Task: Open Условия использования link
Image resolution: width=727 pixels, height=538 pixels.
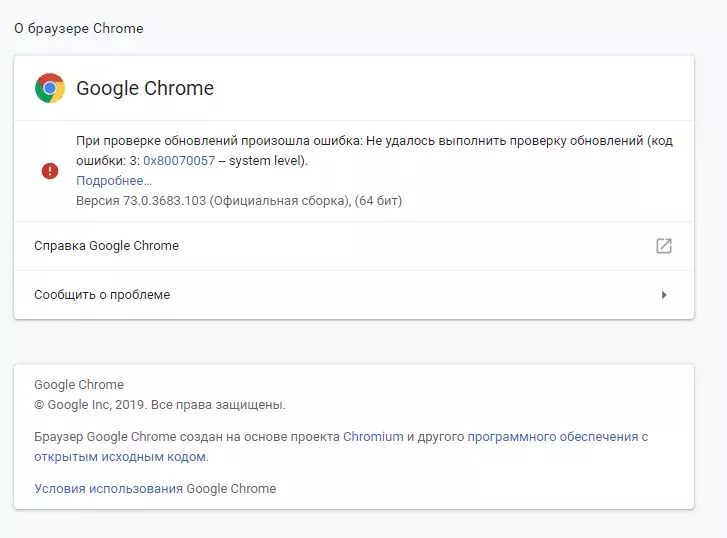Action: [108, 489]
